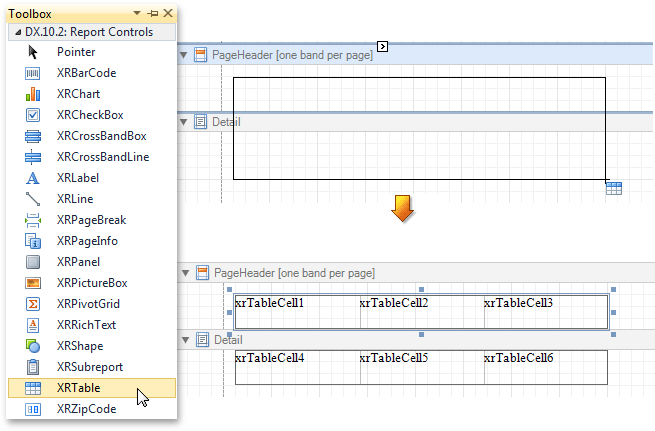The image size is (655, 431).
Task: Choose the XRLabel letter A icon
Action: 33,178
